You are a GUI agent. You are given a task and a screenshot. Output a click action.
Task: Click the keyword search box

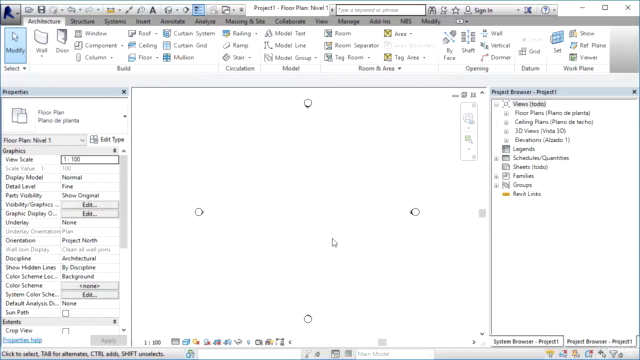click(x=380, y=10)
